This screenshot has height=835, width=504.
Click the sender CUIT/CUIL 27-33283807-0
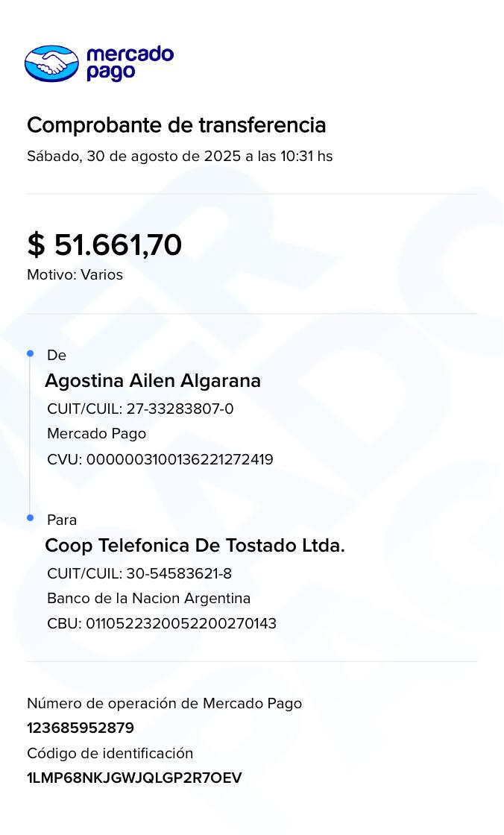point(140,409)
